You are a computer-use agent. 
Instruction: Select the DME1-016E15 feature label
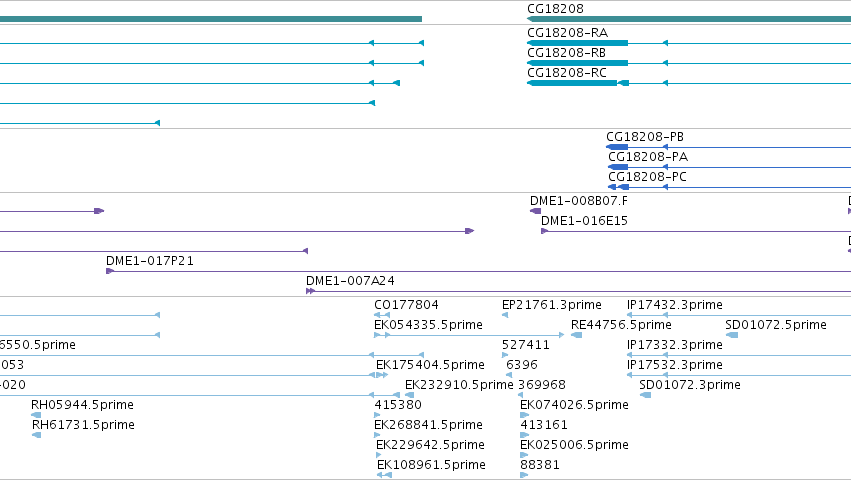584,221
